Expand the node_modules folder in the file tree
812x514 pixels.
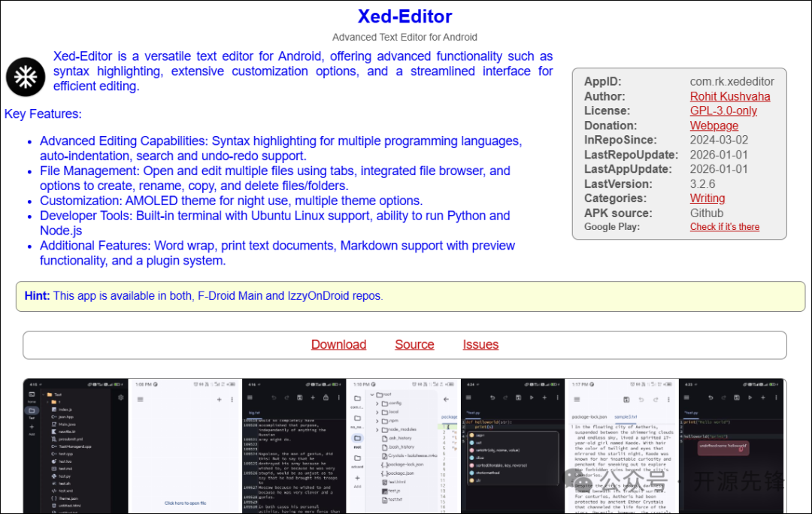(377, 429)
